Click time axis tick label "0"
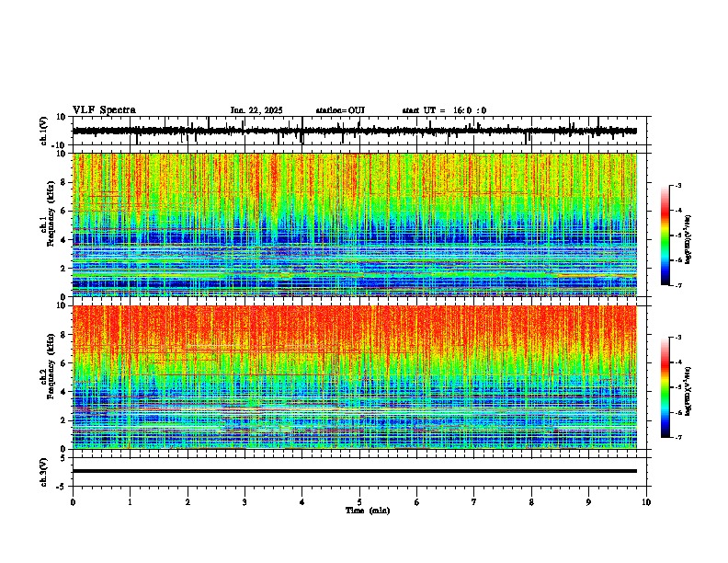The width and height of the screenshot is (728, 563). coord(73,502)
